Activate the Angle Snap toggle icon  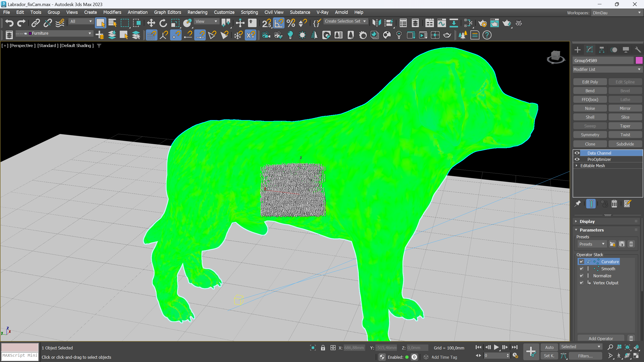pyautogui.click(x=279, y=23)
